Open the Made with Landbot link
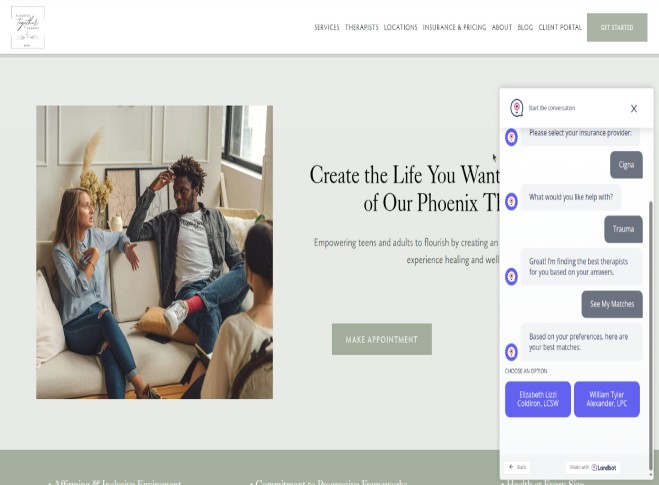 593,467
